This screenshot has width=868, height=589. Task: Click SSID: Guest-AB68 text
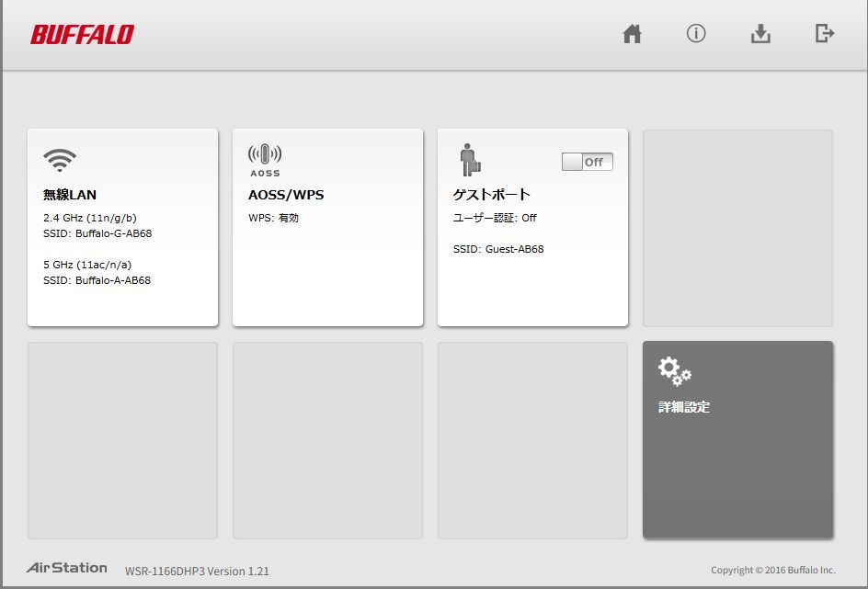498,249
